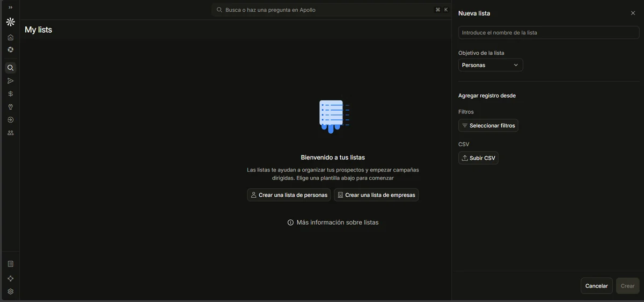Click the ⌘ K shortcut badge

pyautogui.click(x=442, y=10)
